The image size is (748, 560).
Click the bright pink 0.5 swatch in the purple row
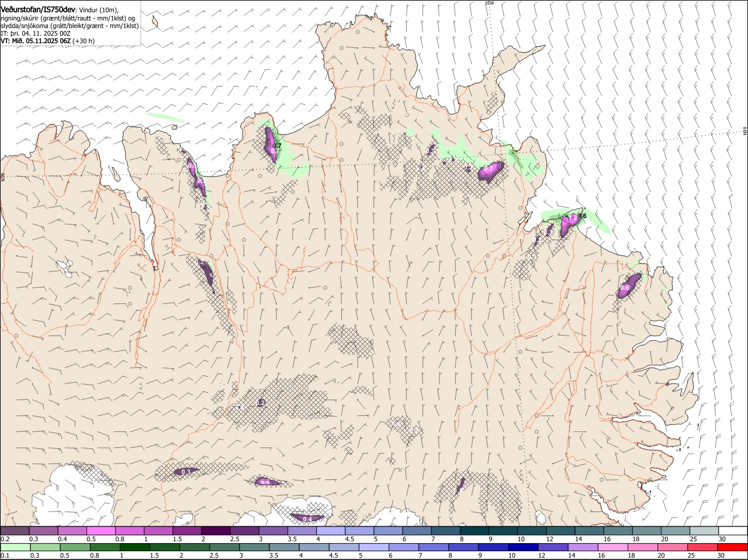(x=101, y=530)
